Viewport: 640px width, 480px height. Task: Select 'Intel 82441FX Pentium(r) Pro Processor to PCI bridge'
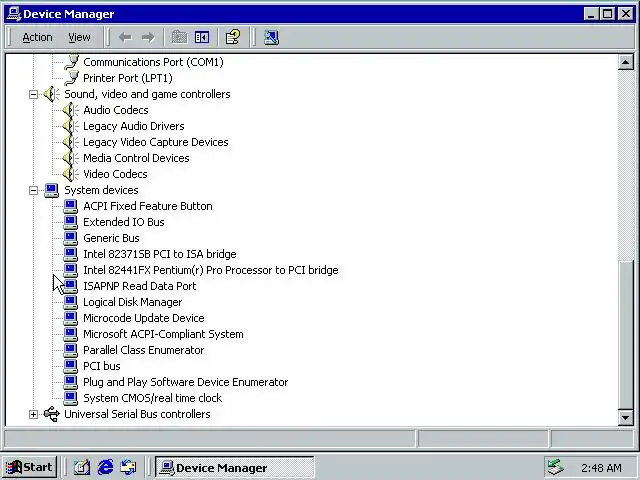point(211,270)
